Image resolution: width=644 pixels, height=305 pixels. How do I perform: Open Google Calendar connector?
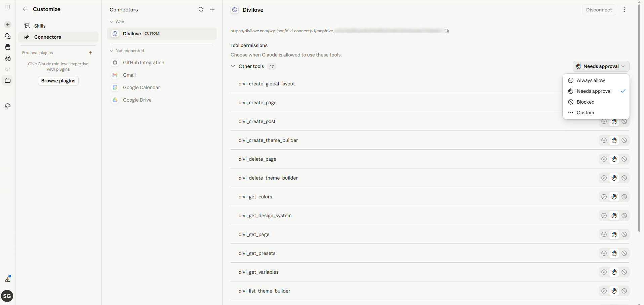click(x=162, y=87)
